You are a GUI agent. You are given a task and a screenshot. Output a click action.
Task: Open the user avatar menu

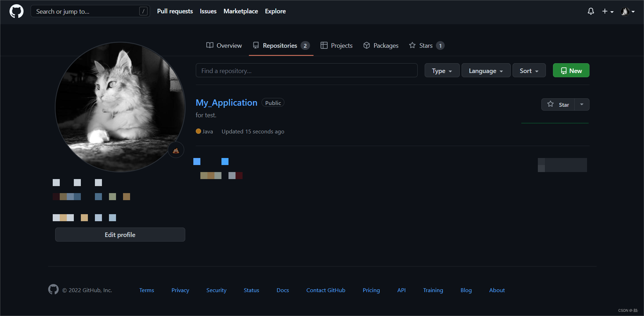click(x=628, y=11)
